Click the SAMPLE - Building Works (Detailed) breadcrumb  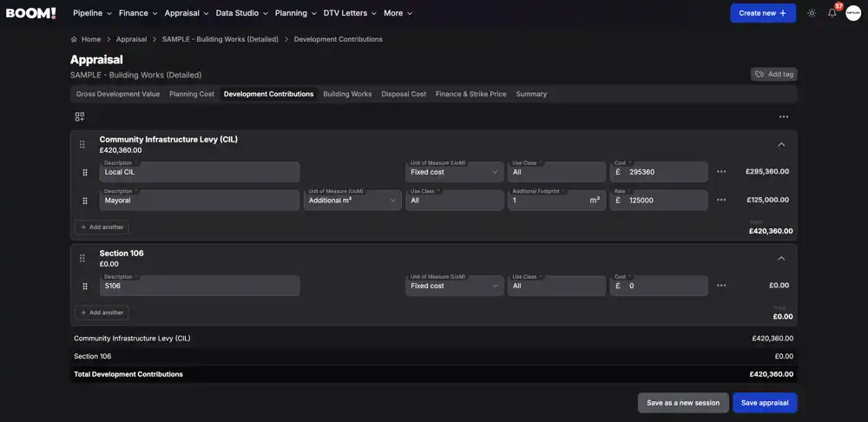coord(220,39)
